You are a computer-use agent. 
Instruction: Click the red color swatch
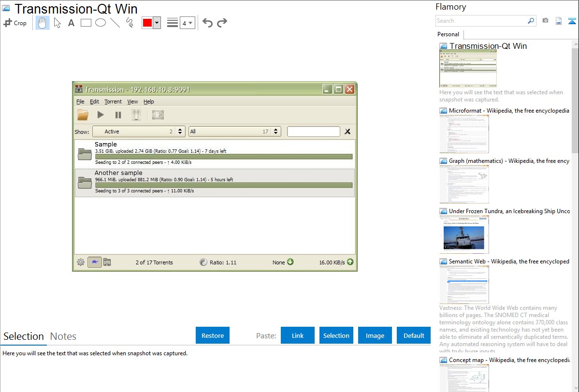pos(147,23)
